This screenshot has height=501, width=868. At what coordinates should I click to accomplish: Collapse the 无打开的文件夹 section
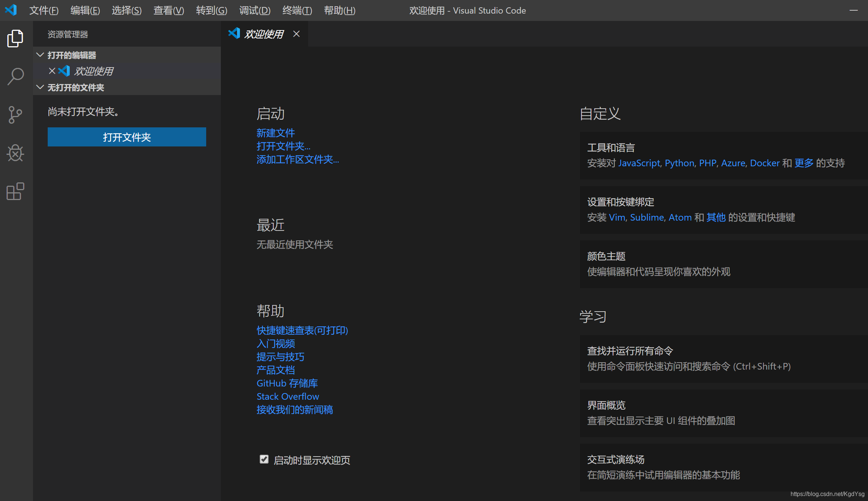click(x=40, y=88)
